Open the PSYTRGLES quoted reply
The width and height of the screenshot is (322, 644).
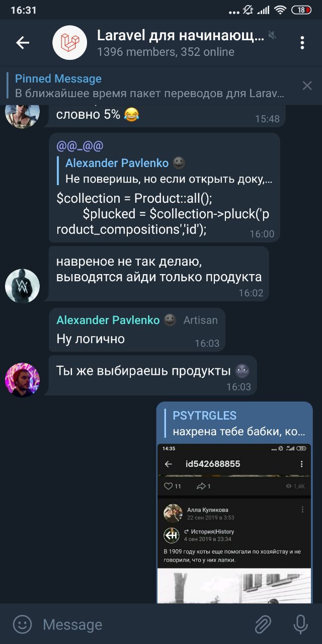[236, 423]
